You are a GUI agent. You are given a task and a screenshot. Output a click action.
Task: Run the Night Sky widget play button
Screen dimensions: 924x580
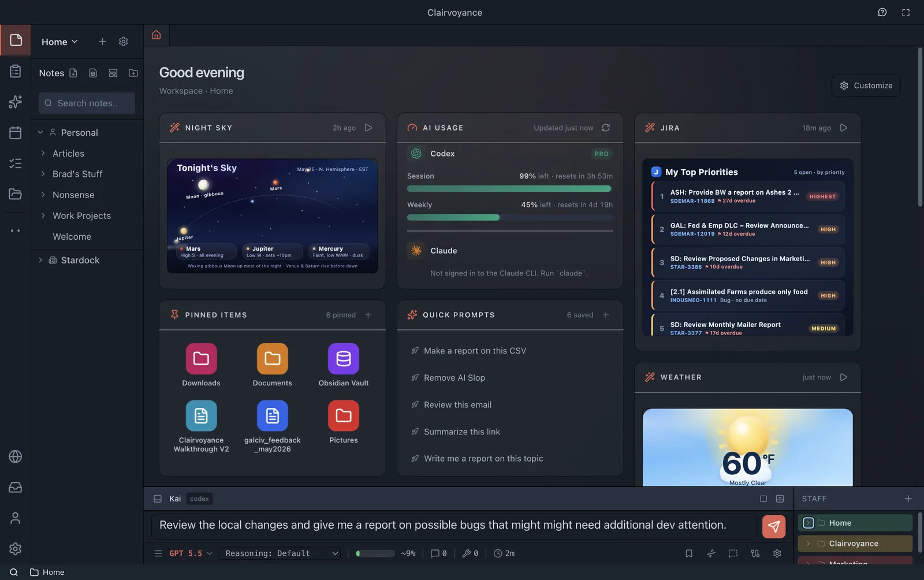click(x=368, y=128)
